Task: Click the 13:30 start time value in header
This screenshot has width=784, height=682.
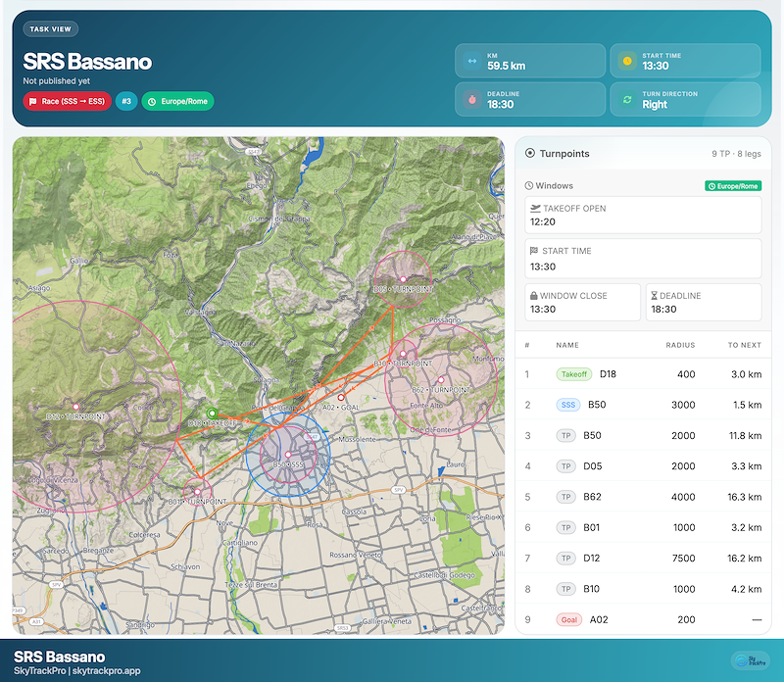Action: [x=656, y=66]
